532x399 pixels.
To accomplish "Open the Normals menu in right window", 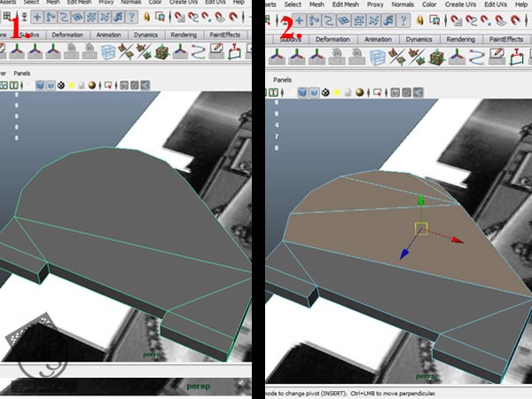I will point(402,4).
